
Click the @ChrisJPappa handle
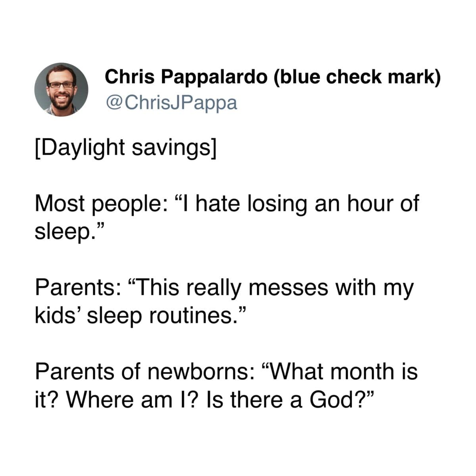[171, 103]
